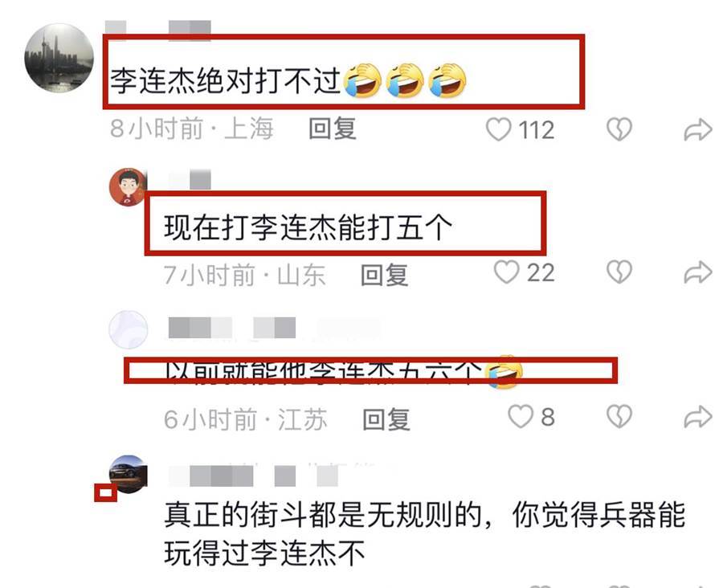This screenshot has width=723, height=588.
Task: Like the Shandong reply with 22 likes
Action: coord(506,272)
